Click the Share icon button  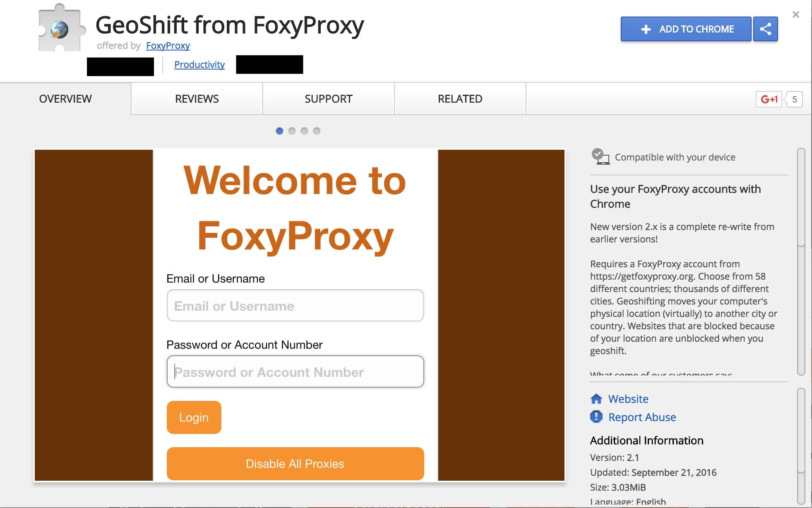pyautogui.click(x=766, y=28)
